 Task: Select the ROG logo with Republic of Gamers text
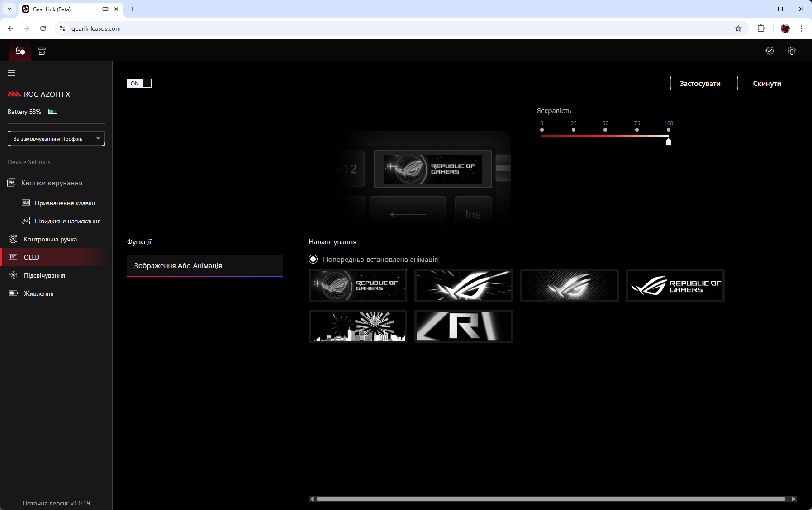click(x=675, y=286)
